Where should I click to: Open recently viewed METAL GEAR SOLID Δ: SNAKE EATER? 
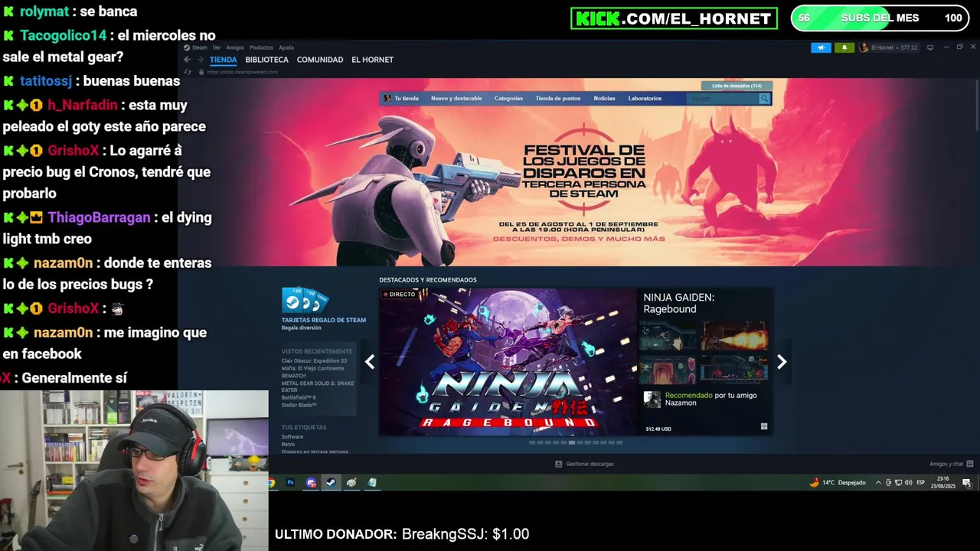coord(318,386)
